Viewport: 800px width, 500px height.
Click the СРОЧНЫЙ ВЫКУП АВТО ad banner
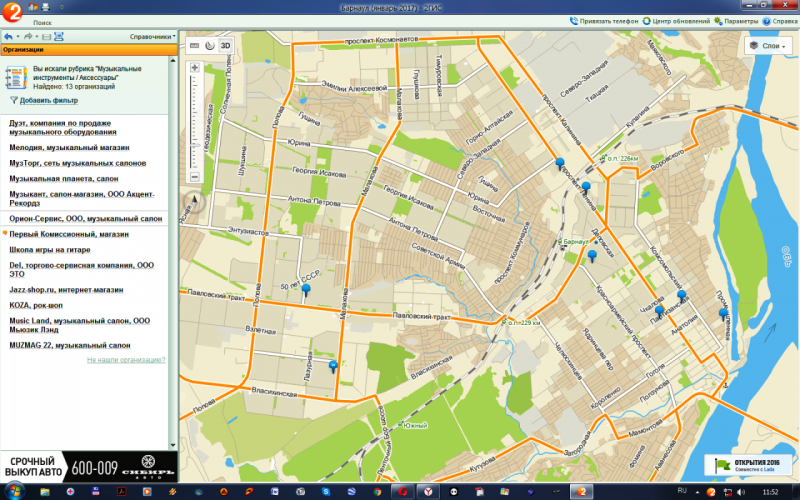point(88,465)
